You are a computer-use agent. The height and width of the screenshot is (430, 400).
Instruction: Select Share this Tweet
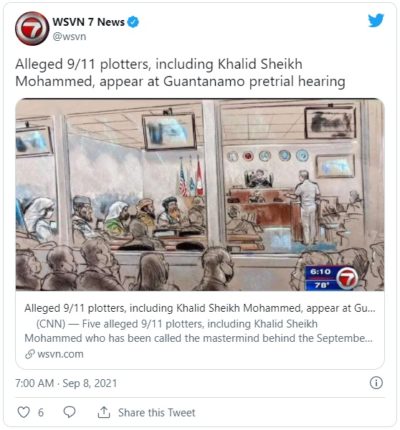click(157, 413)
